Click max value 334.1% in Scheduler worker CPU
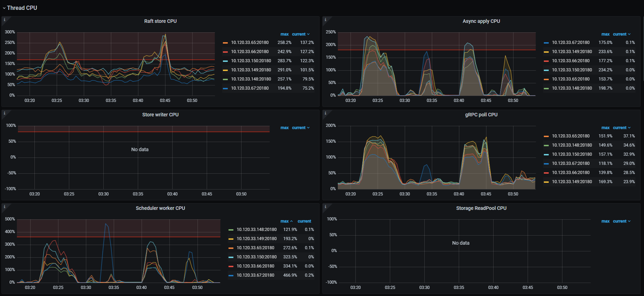644x296 pixels. pos(290,266)
